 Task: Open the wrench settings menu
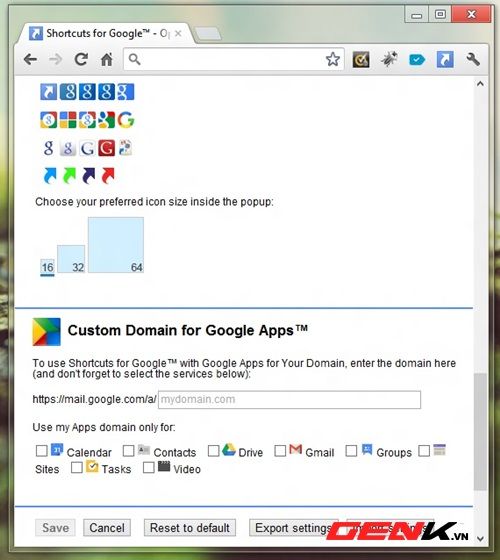pyautogui.click(x=473, y=59)
